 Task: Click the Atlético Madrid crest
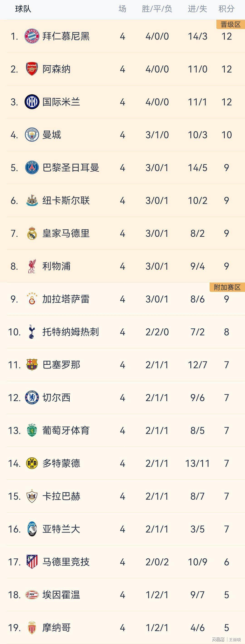tap(32, 562)
